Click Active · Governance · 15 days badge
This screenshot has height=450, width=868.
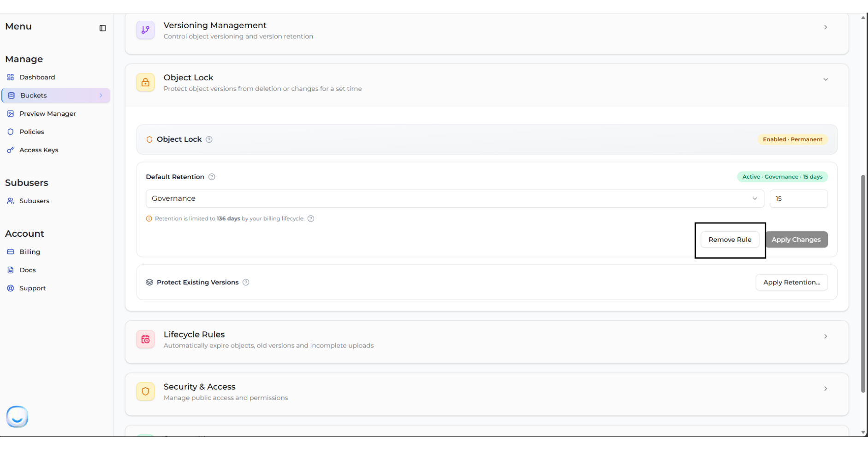tap(782, 177)
